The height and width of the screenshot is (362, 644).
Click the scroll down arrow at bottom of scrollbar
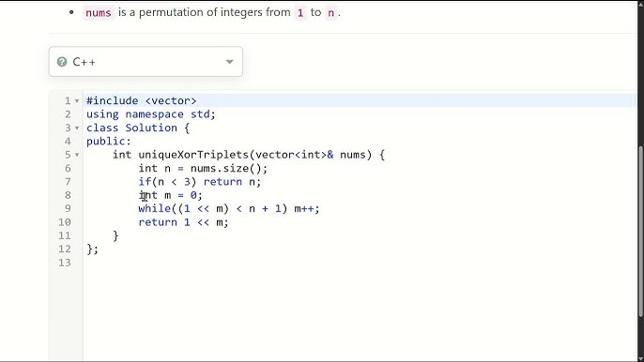point(640,358)
